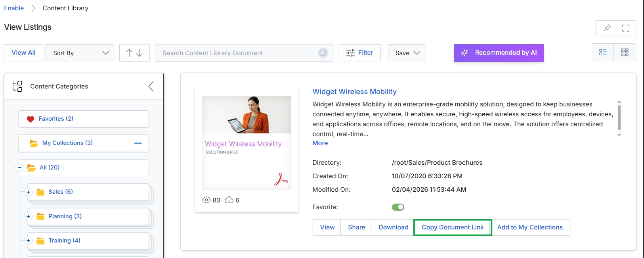Click the red heart Favorites icon
Image resolution: width=644 pixels, height=258 pixels.
point(31,119)
